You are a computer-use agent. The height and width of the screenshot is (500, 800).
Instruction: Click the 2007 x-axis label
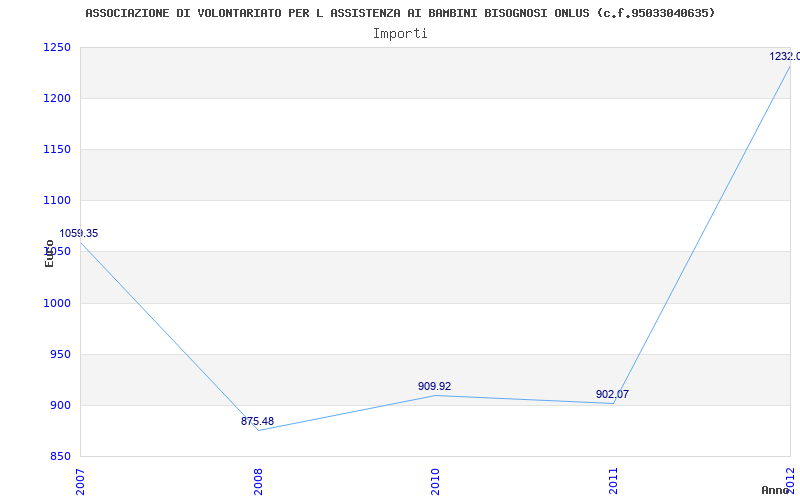80,482
